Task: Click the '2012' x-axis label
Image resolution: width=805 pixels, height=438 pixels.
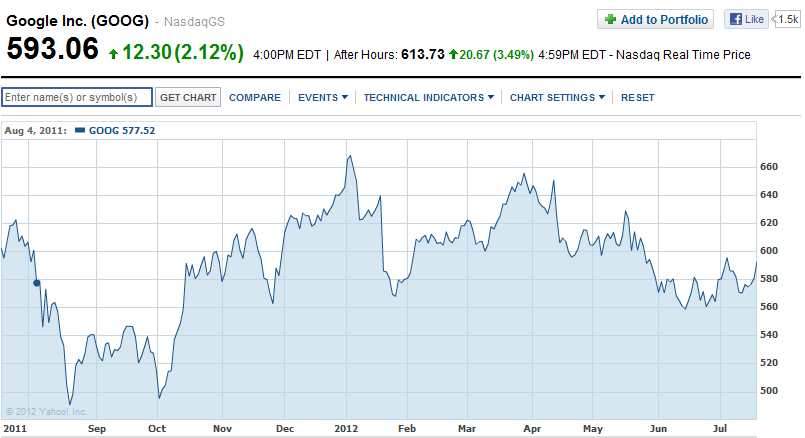Action: (346, 428)
